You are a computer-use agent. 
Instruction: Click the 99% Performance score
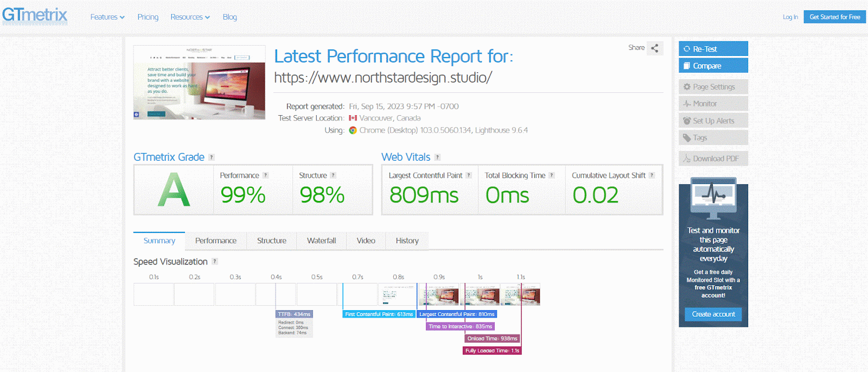pos(243,195)
